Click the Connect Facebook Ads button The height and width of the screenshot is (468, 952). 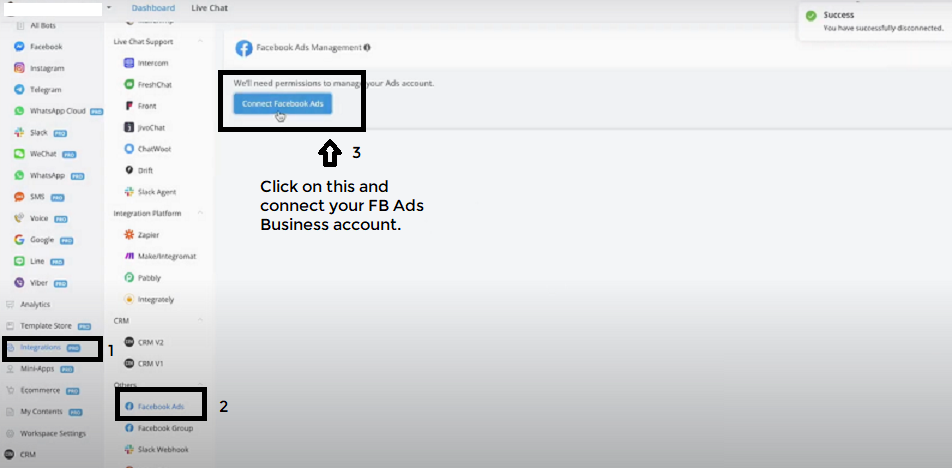[x=283, y=104]
